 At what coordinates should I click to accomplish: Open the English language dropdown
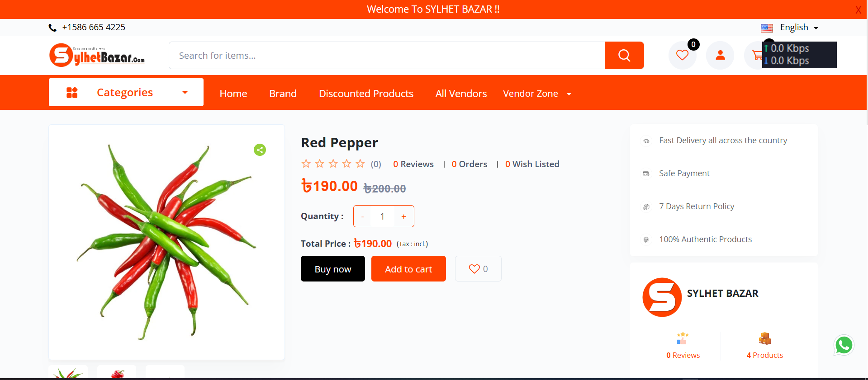[x=794, y=28]
